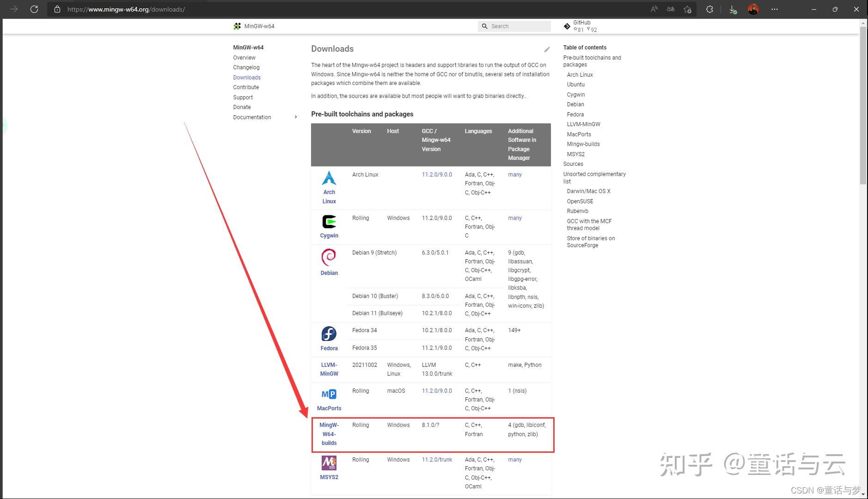Image resolution: width=868 pixels, height=499 pixels.
Task: Expand the Documentation sidebar section
Action: (296, 117)
